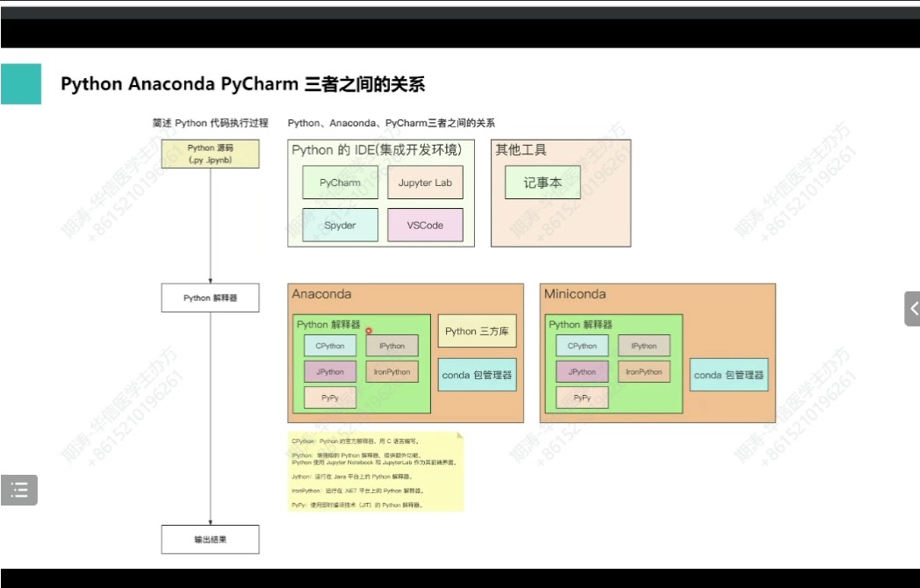The image size is (920, 588).
Task: Open the outline list icon at bottom left
Action: pyautogui.click(x=18, y=489)
